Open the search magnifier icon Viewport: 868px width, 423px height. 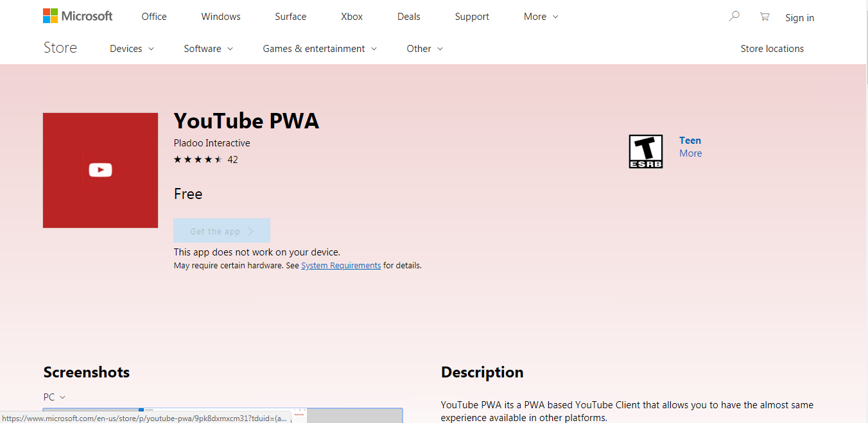click(x=734, y=16)
